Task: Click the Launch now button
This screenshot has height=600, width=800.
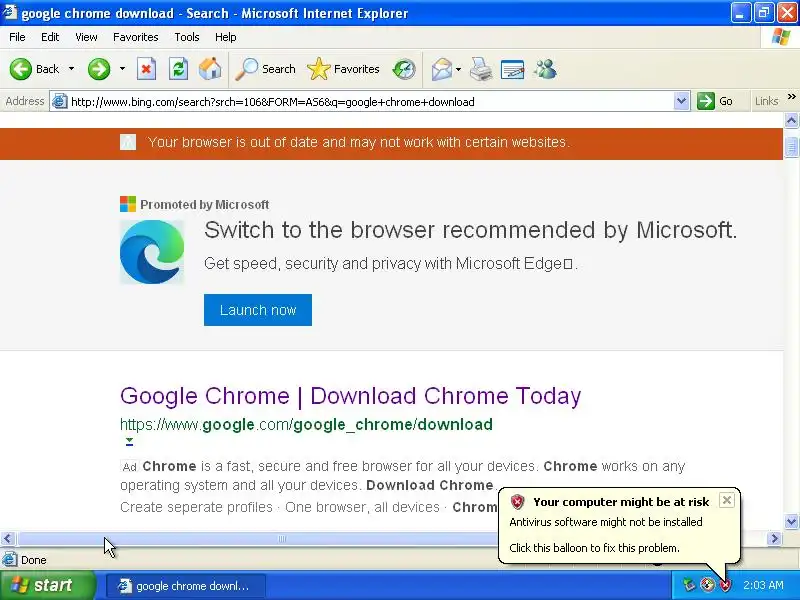Action: coord(258,310)
